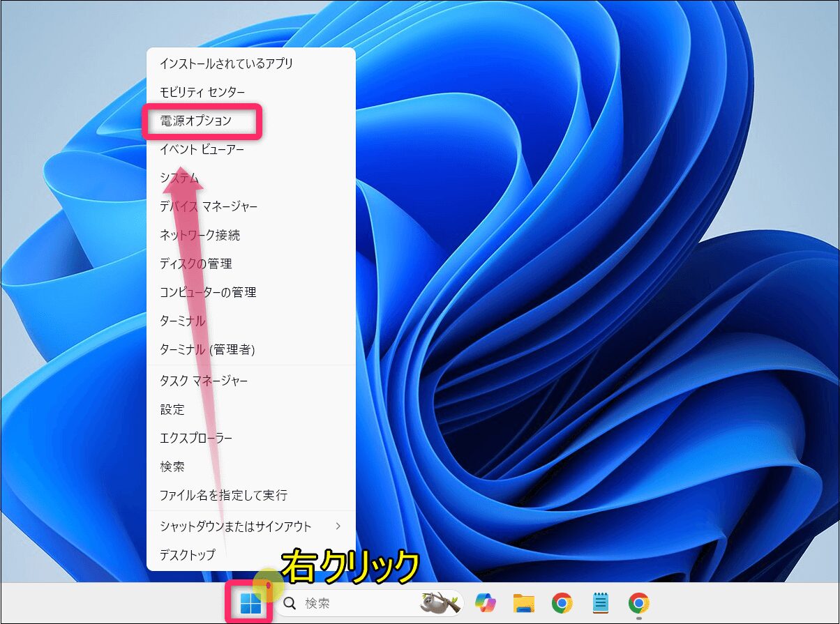Image resolution: width=840 pixels, height=624 pixels.
Task: Switch to the running Chrome window
Action: click(x=638, y=602)
